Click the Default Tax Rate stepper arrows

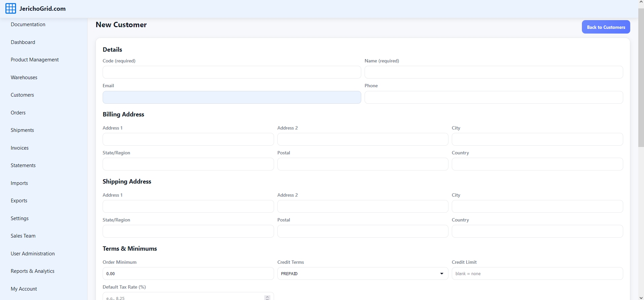point(267,298)
